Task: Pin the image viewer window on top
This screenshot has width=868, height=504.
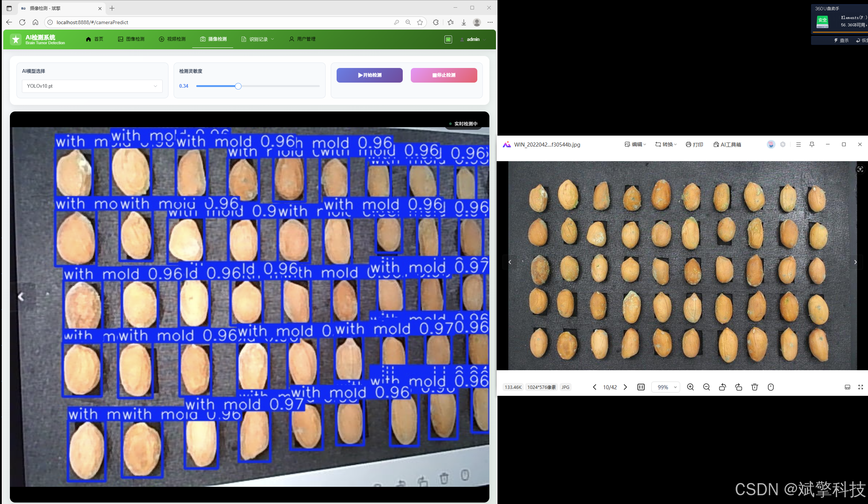Action: [812, 144]
